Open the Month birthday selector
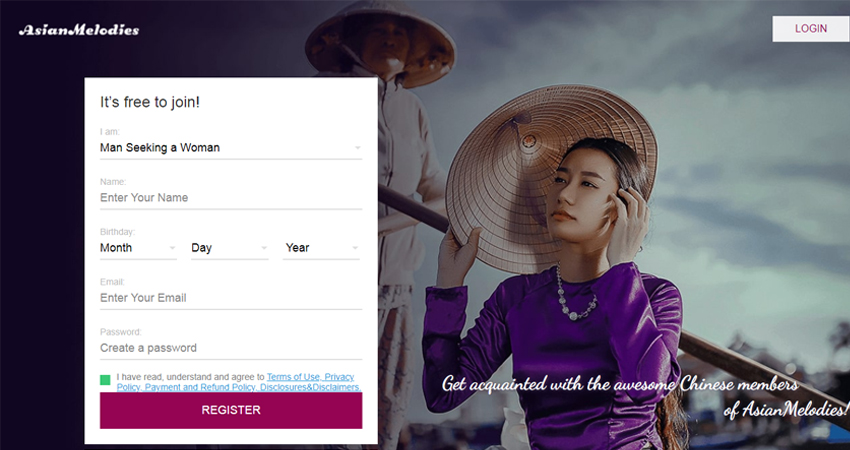The image size is (850, 450). [x=138, y=248]
